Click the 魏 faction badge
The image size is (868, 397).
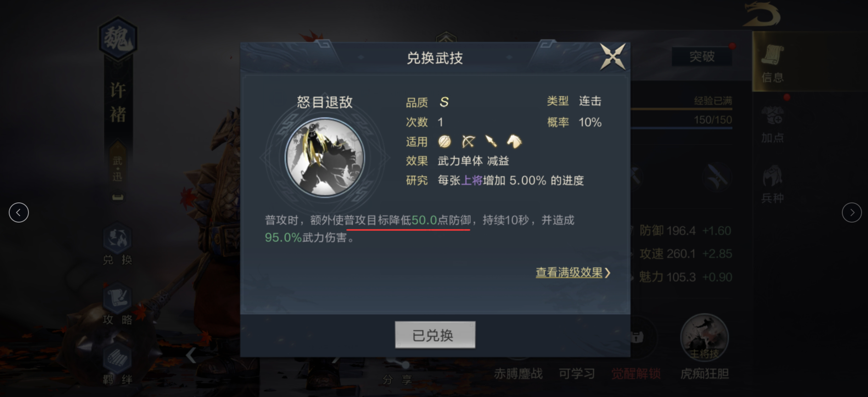118,39
